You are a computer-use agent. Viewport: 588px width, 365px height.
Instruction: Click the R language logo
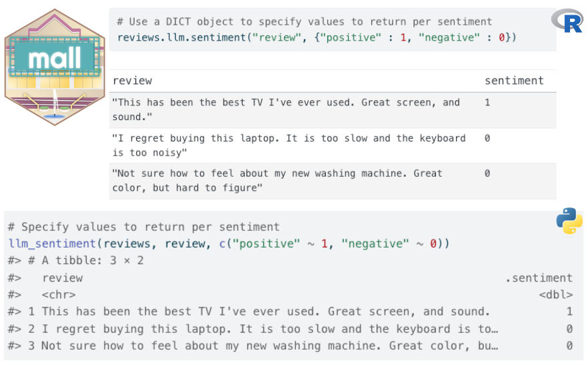pyautogui.click(x=567, y=21)
